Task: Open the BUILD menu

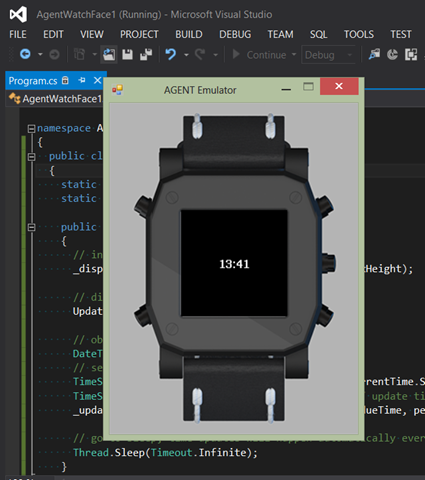Action: tap(189, 34)
